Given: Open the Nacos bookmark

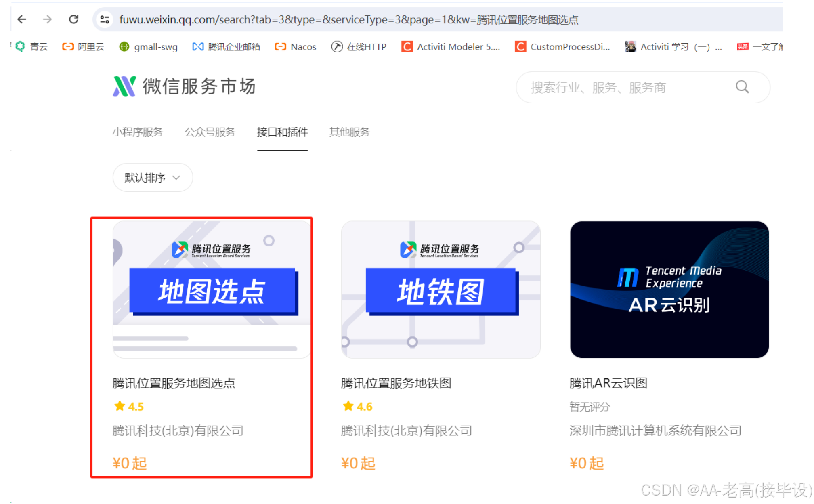Looking at the screenshot, I should [295, 47].
